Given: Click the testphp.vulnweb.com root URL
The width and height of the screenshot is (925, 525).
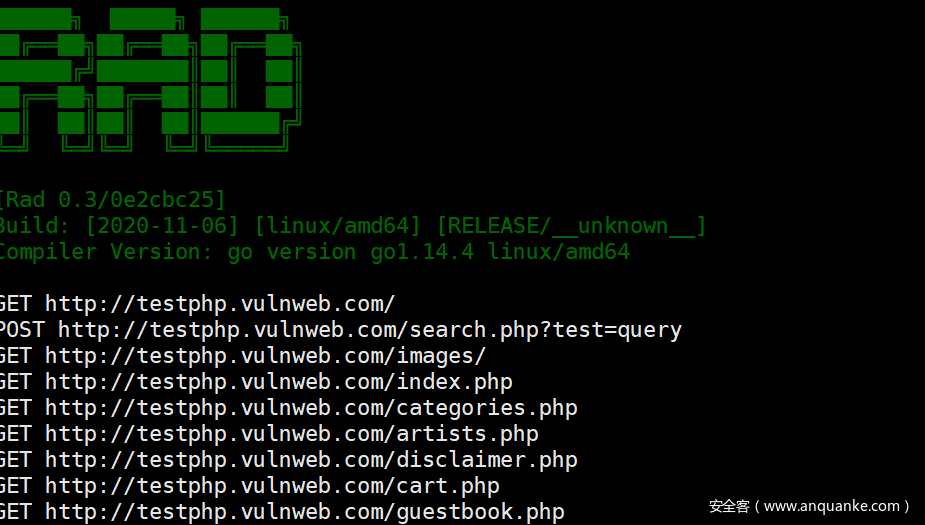Looking at the screenshot, I should [220, 304].
